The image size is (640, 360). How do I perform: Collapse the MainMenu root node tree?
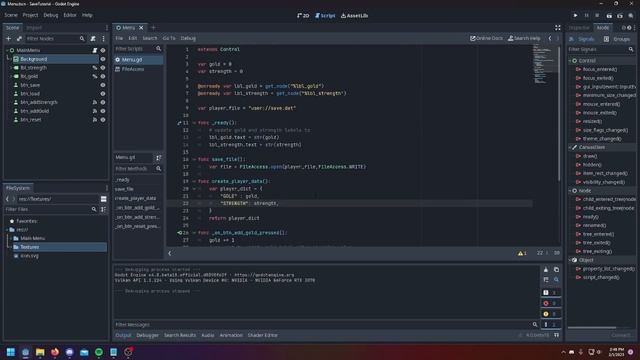coord(7,50)
